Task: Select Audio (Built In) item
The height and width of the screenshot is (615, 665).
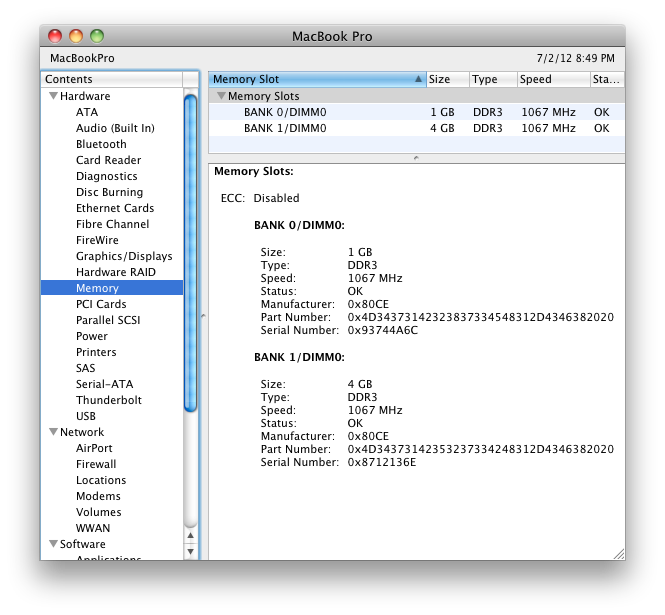Action: [x=115, y=128]
